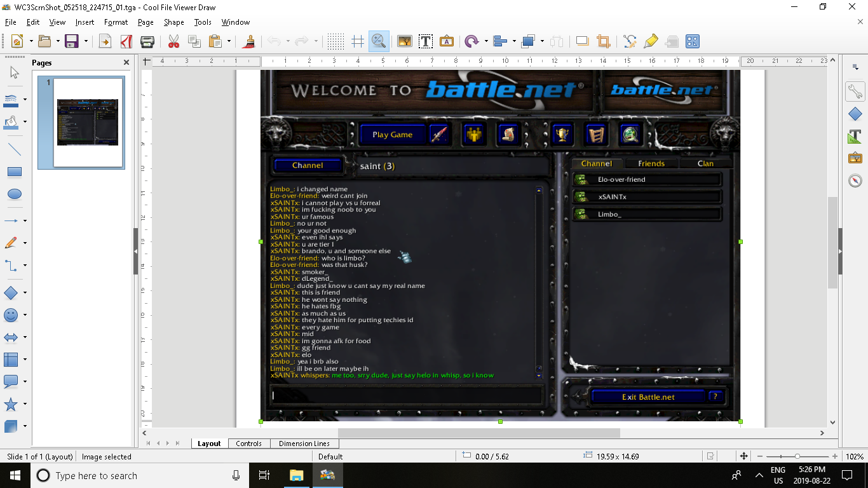Select the Zoom & Pan magnifier tool
Image resolution: width=868 pixels, height=488 pixels.
[x=379, y=41]
